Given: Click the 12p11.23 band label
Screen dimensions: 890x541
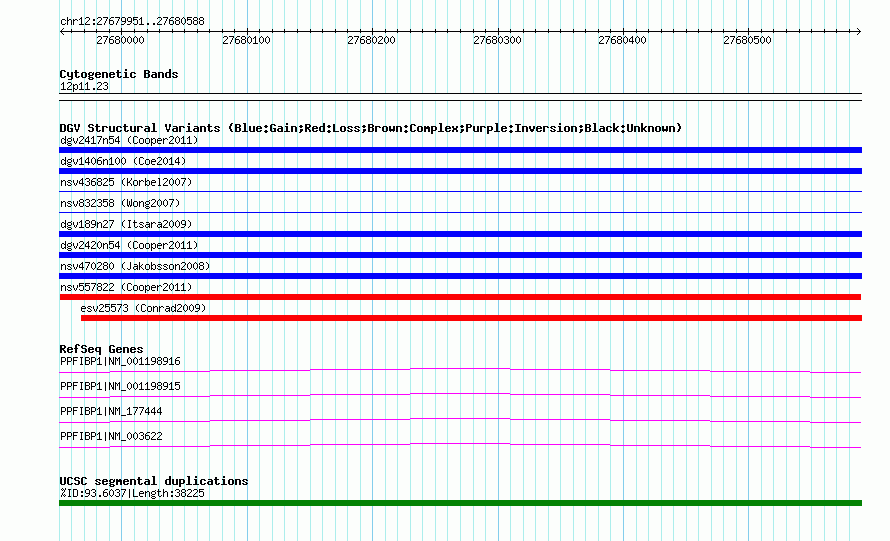Looking at the screenshot, I should tap(84, 86).
